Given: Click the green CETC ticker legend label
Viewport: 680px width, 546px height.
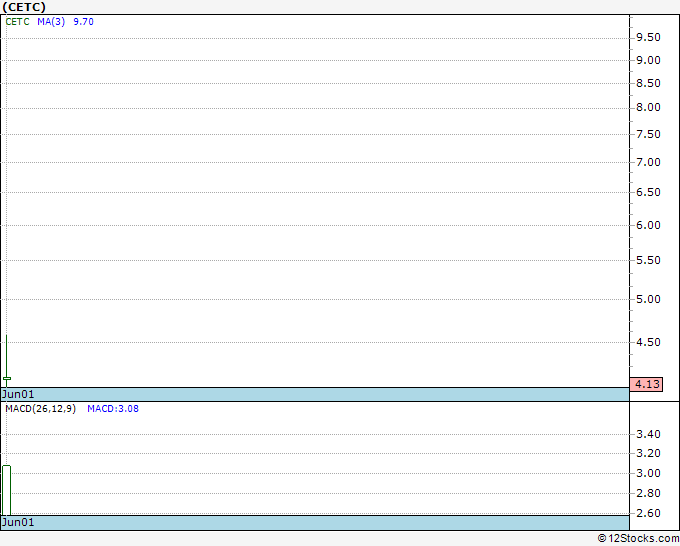Looking at the screenshot, I should pyautogui.click(x=17, y=22).
